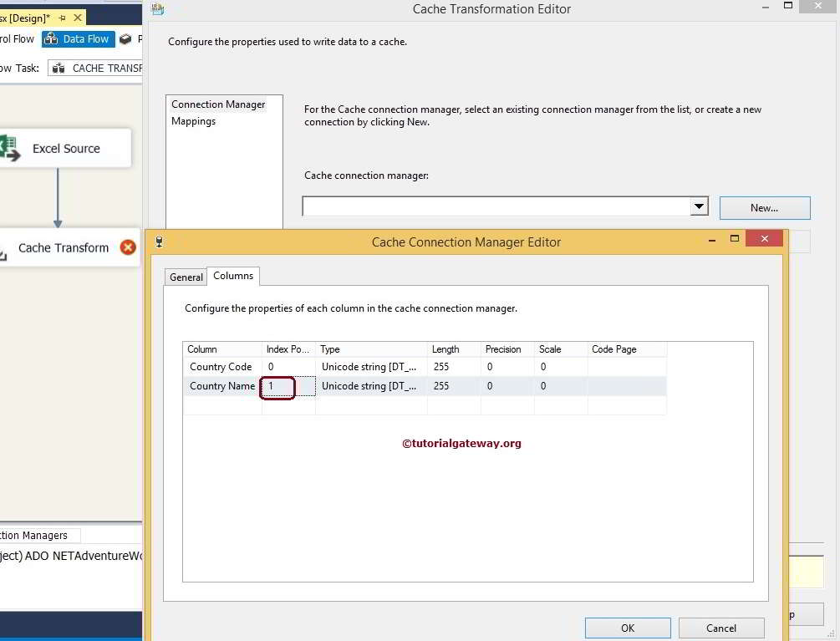Switch to the General tab
Viewport: 840px width, 641px height.
185,277
